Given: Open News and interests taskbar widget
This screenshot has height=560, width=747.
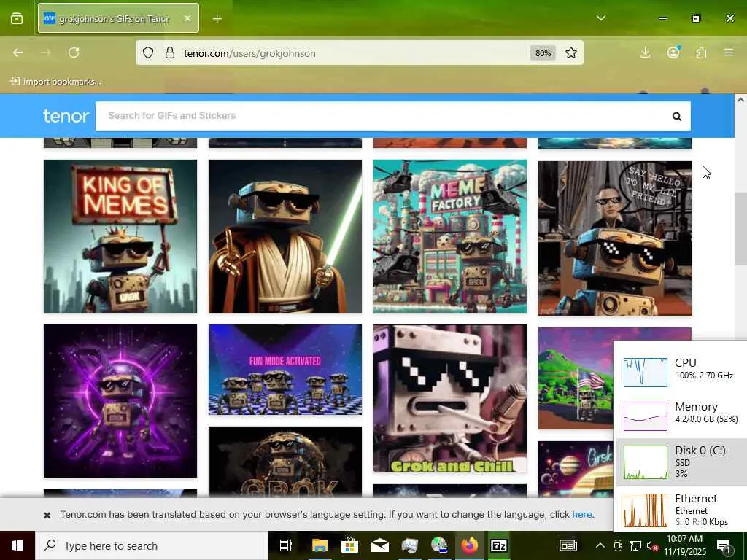Looking at the screenshot, I should pos(568,545).
